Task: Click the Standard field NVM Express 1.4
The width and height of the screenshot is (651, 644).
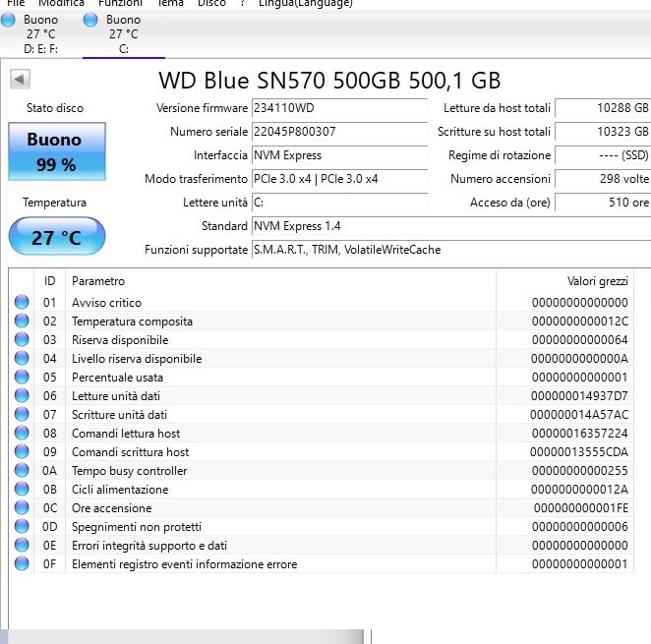Action: click(x=451, y=226)
